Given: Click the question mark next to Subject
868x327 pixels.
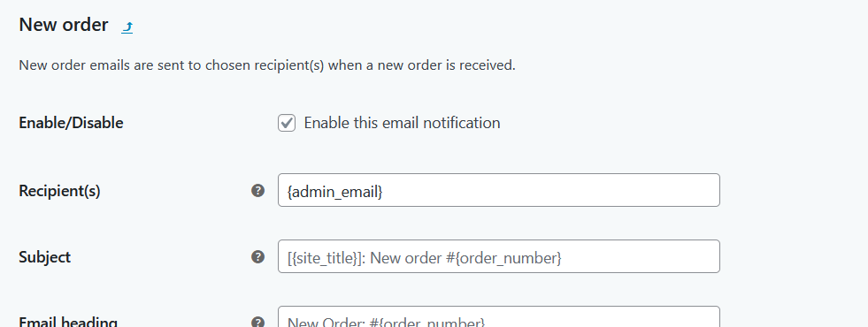Looking at the screenshot, I should pyautogui.click(x=258, y=256).
